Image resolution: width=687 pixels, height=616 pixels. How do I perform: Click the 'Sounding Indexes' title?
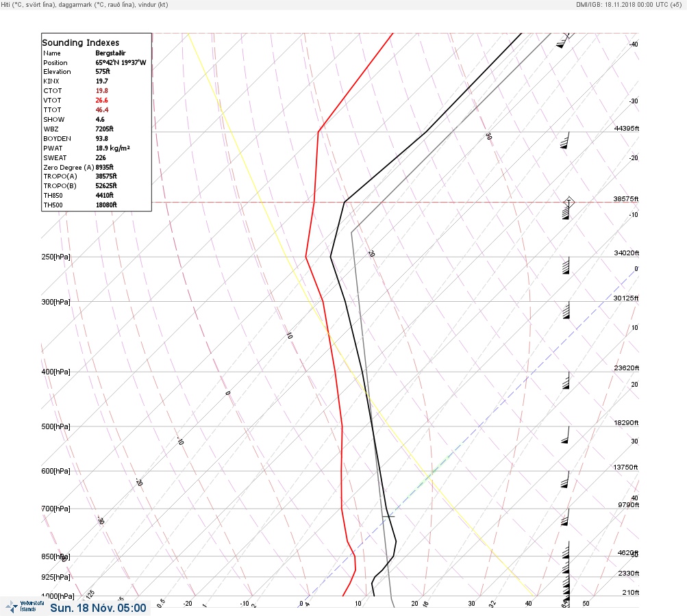(x=81, y=43)
